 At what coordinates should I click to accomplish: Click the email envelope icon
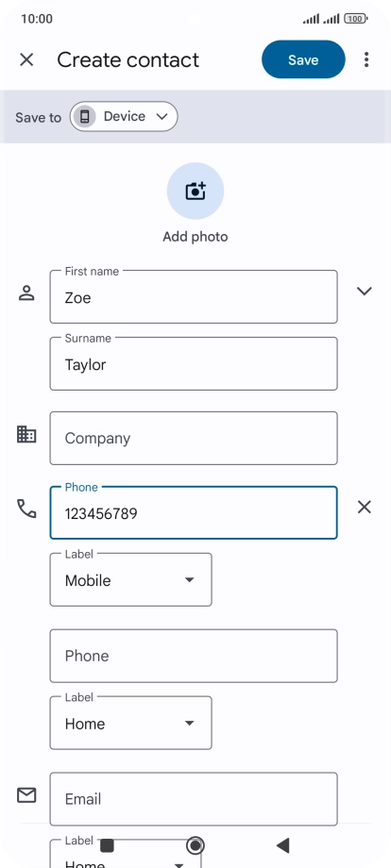point(26,795)
